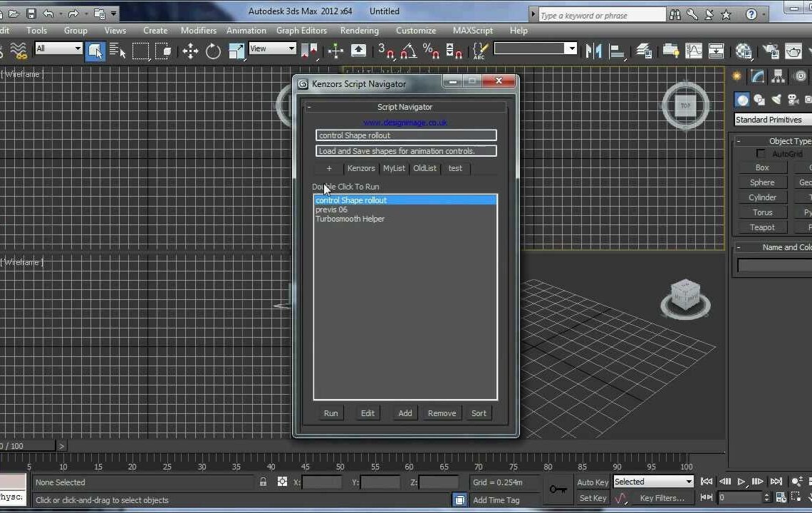Open the Material Editor

(744, 51)
